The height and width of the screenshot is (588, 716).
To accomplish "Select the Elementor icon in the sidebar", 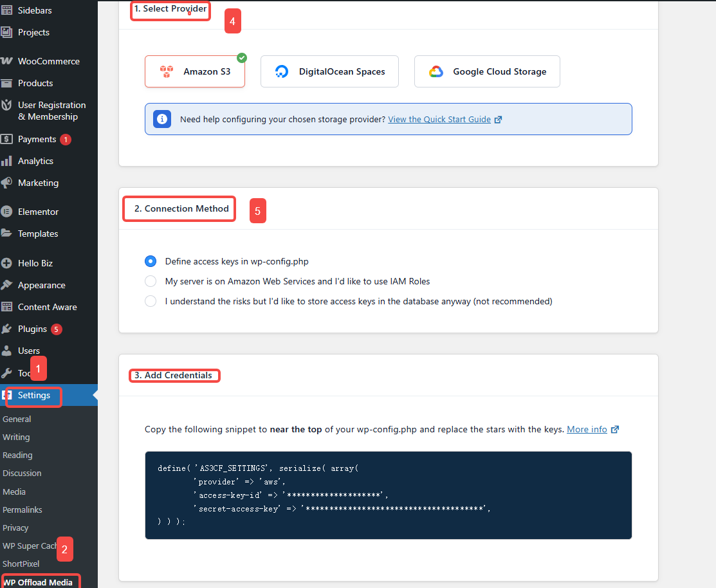I will (8, 211).
